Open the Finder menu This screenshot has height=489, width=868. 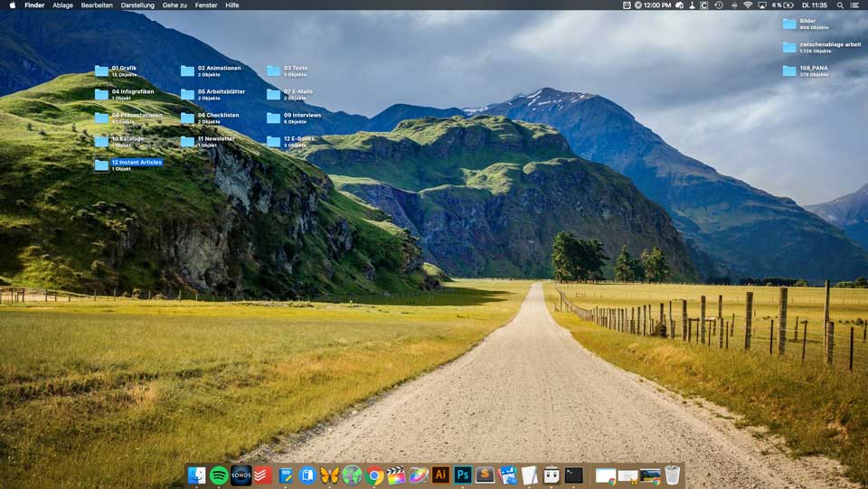pos(34,5)
